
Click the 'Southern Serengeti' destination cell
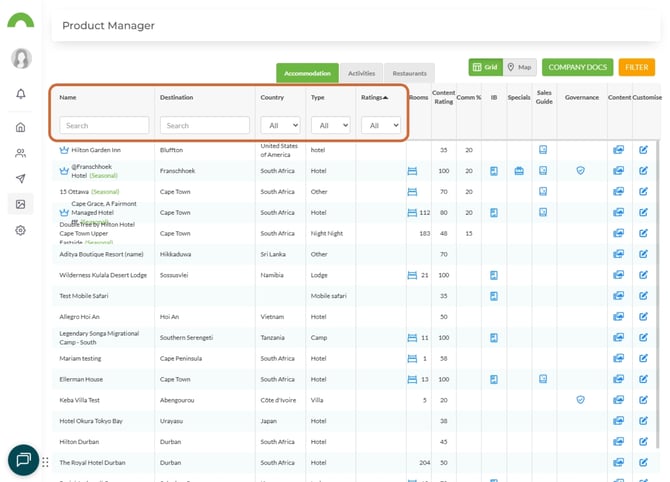(186, 338)
